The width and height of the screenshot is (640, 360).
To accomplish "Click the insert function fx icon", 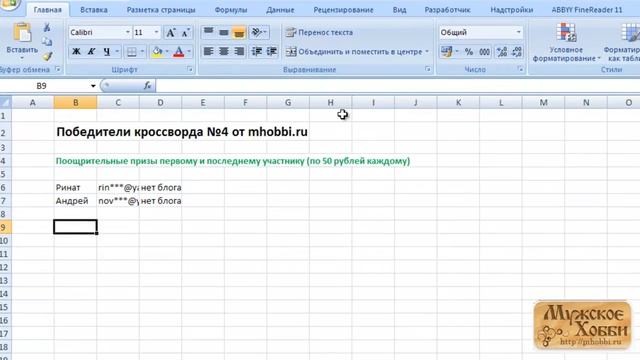I will click(147, 86).
